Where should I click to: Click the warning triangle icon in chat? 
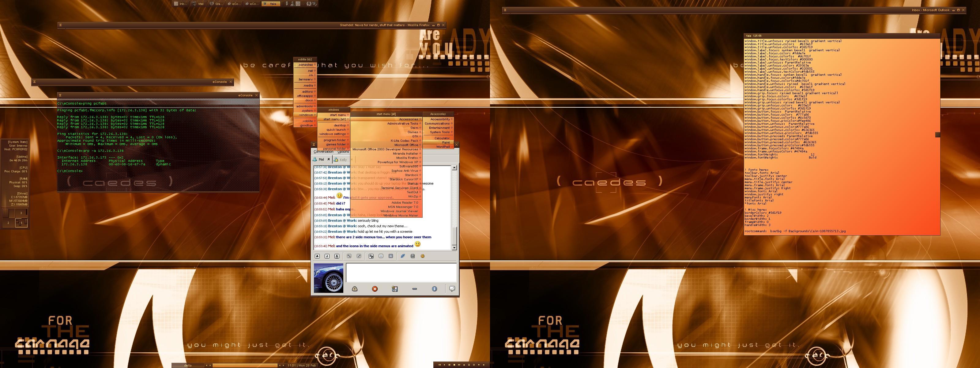click(355, 289)
